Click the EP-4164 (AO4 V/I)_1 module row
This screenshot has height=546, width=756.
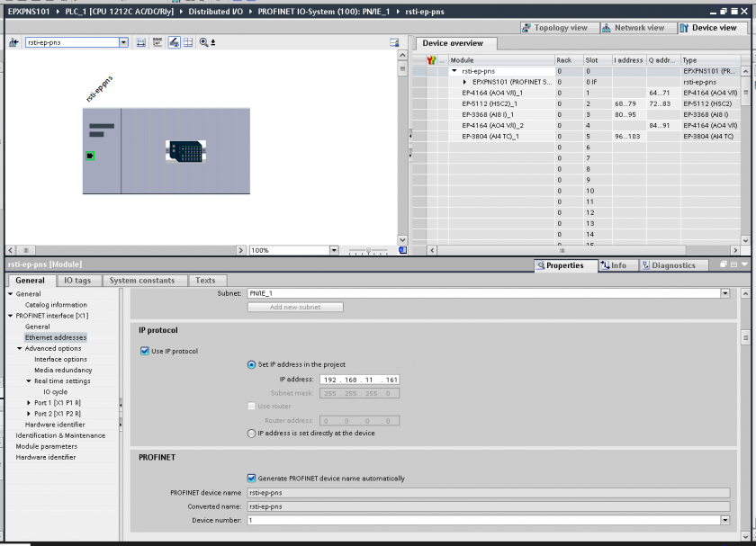(576, 93)
